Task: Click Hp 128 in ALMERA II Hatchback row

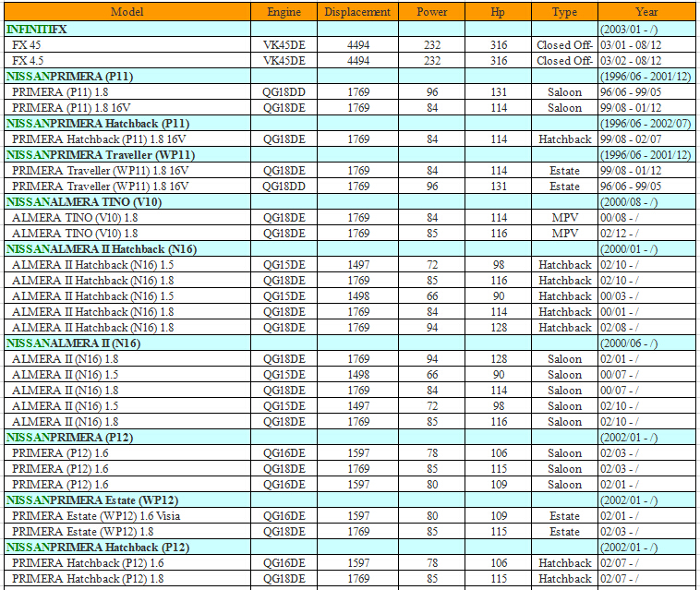Action: click(x=499, y=328)
